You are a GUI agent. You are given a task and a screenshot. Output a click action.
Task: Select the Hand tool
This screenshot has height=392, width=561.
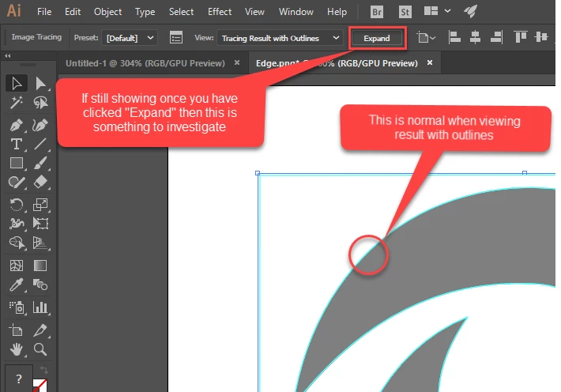(17, 349)
